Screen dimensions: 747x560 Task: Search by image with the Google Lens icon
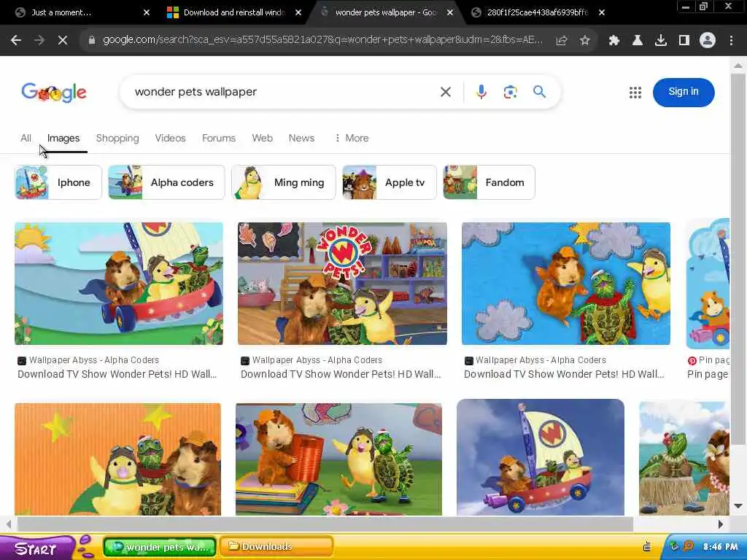tap(510, 92)
